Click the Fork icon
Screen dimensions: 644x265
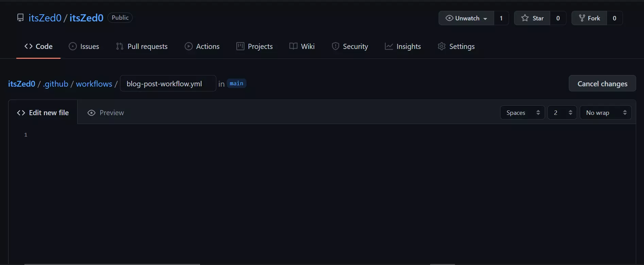coord(582,18)
